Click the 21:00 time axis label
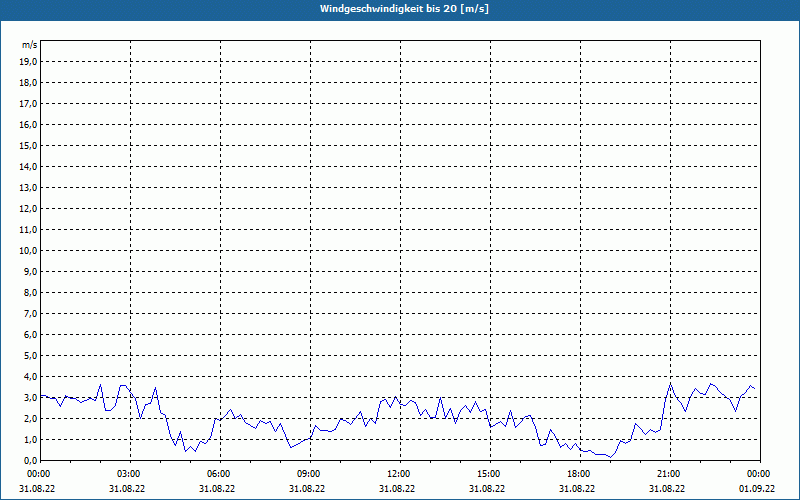 click(x=670, y=474)
